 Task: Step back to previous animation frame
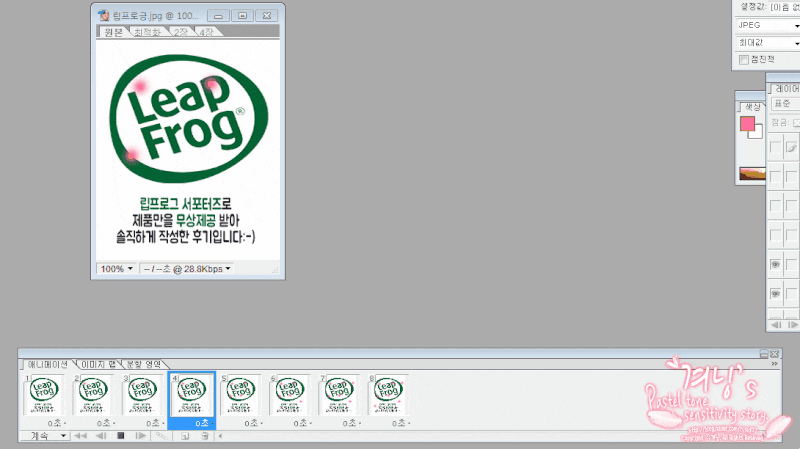[101, 436]
